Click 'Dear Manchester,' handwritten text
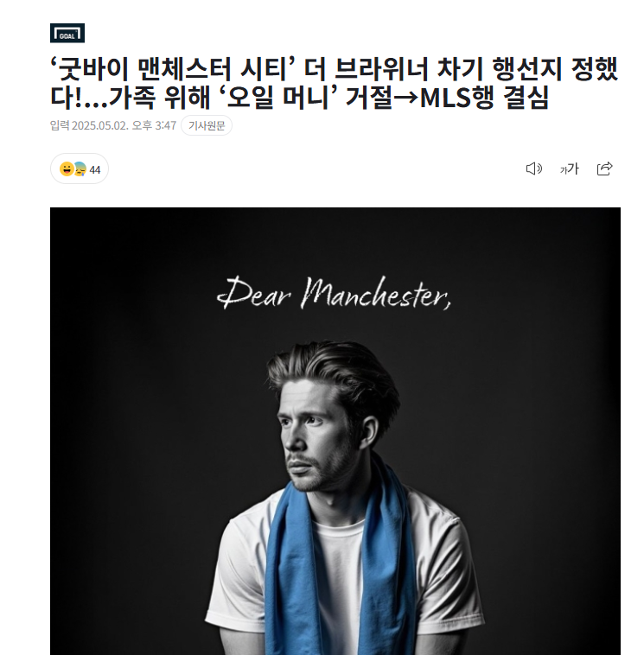Screen dimensions: 644x655 coord(334,293)
